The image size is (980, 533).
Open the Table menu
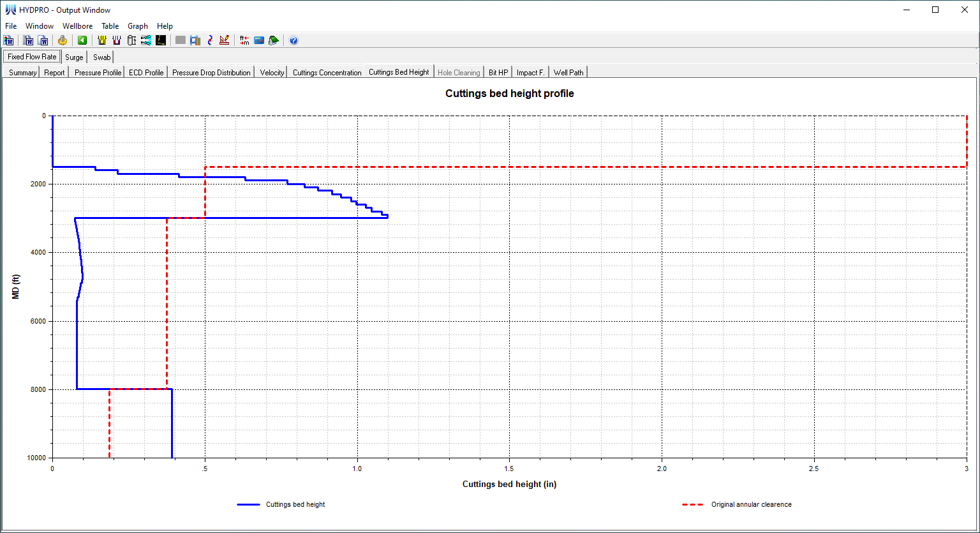point(110,26)
